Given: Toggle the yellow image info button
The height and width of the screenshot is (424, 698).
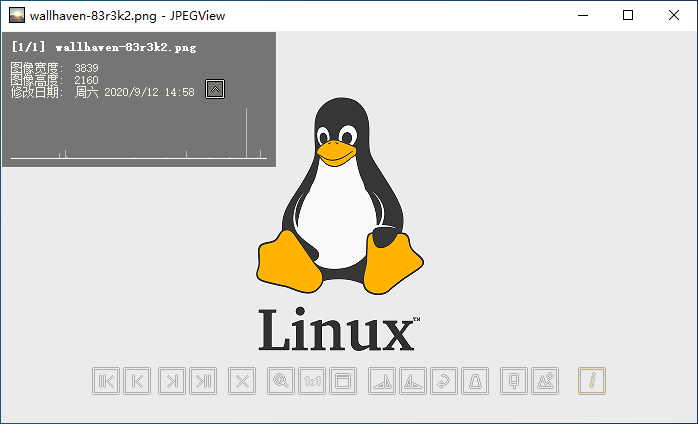Looking at the screenshot, I should point(592,381).
